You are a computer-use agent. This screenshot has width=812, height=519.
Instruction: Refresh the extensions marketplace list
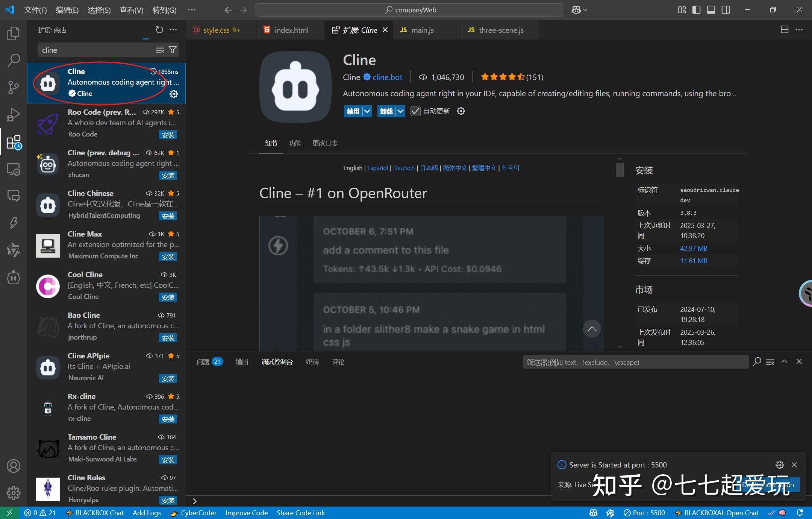[159, 30]
